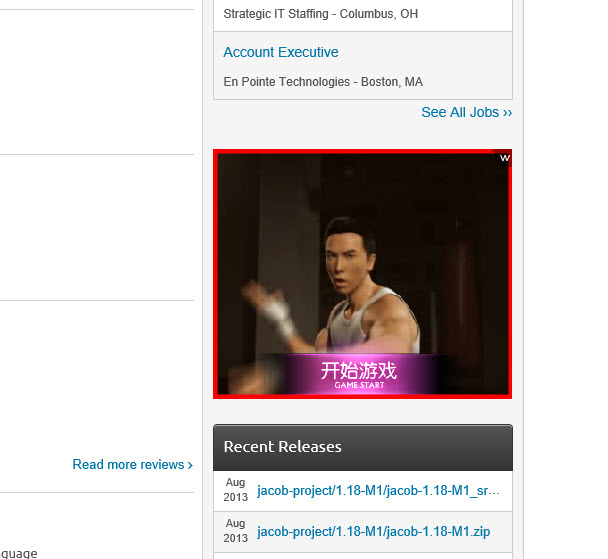Click the Recent Releases header

(x=363, y=447)
